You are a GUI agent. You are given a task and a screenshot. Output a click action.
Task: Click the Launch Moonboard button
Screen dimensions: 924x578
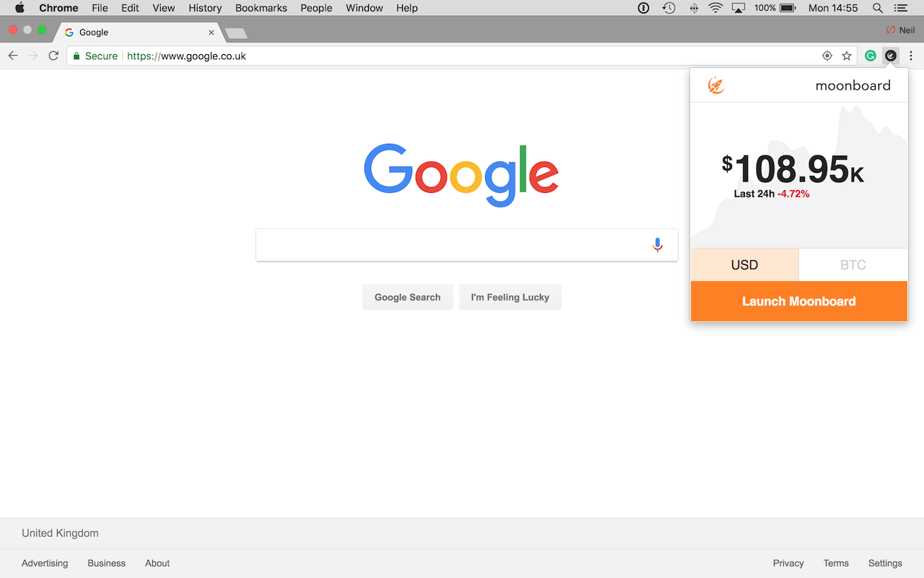pyautogui.click(x=799, y=301)
